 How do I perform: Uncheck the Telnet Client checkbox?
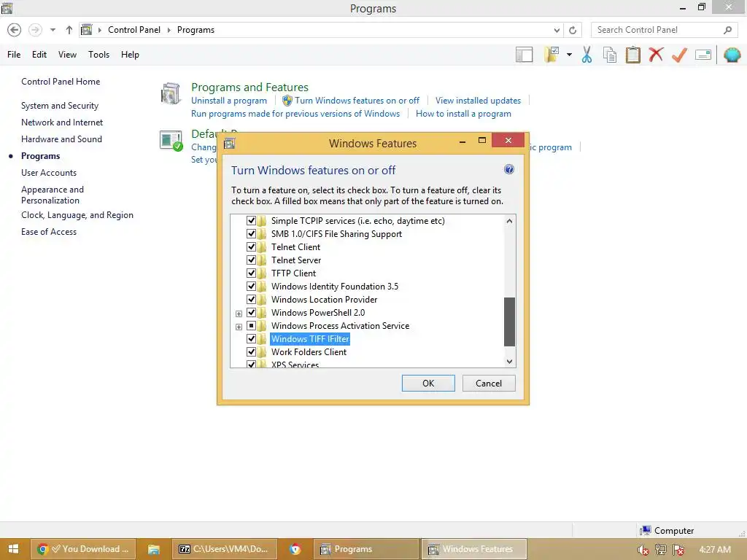[x=251, y=247]
